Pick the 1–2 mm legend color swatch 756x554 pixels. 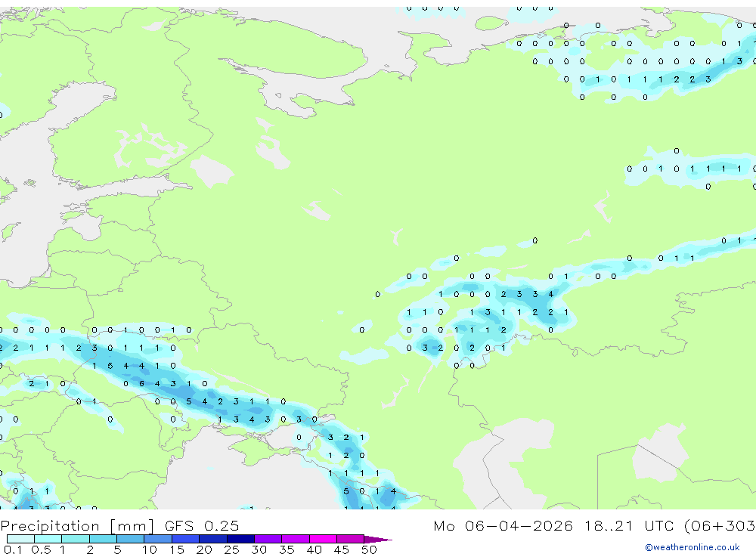tap(76, 539)
